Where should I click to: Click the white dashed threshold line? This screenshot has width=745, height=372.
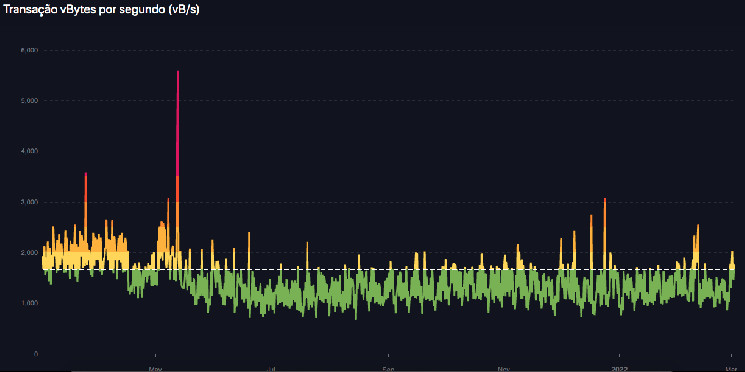[389, 269]
